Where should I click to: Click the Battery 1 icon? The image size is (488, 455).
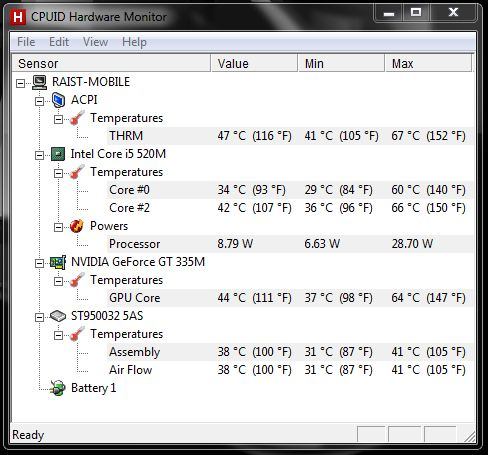click(x=57, y=388)
